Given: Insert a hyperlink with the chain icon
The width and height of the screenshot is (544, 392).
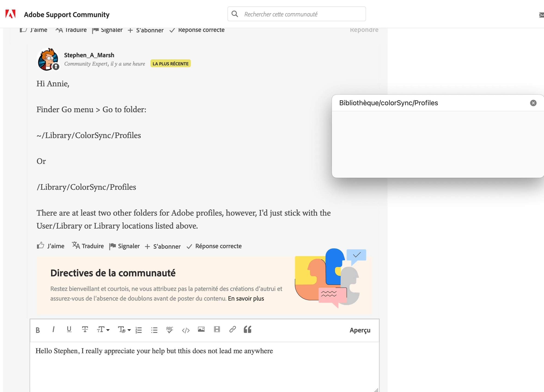Looking at the screenshot, I should 233,329.
